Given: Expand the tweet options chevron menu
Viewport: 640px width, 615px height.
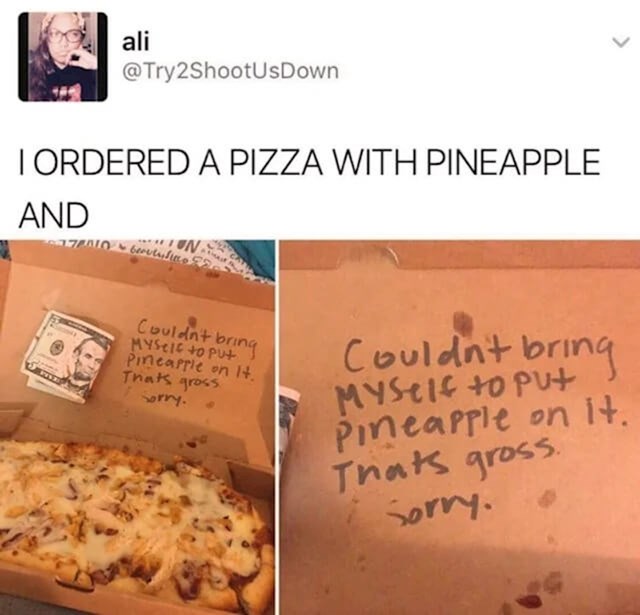Looking at the screenshot, I should point(619,42).
